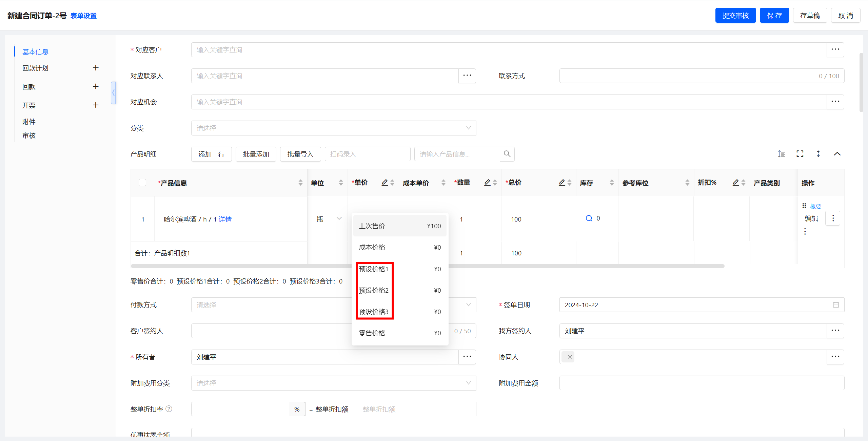Sort by 产品信息 column arrows
Viewport: 868px width, 441px height.
coord(300,183)
